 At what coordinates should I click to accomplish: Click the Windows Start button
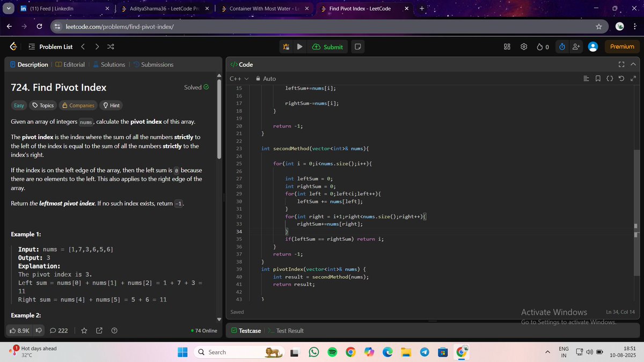pyautogui.click(x=182, y=352)
